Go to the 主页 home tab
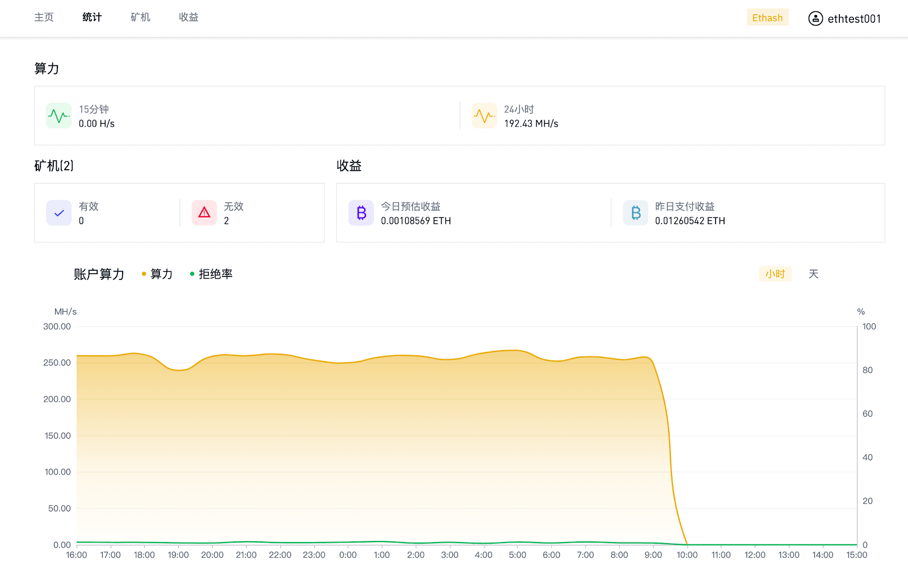Viewport: 908px width, 588px height. click(x=44, y=17)
